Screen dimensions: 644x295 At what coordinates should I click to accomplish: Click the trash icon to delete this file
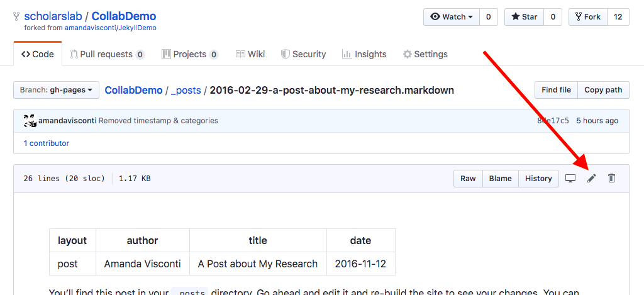click(x=611, y=179)
